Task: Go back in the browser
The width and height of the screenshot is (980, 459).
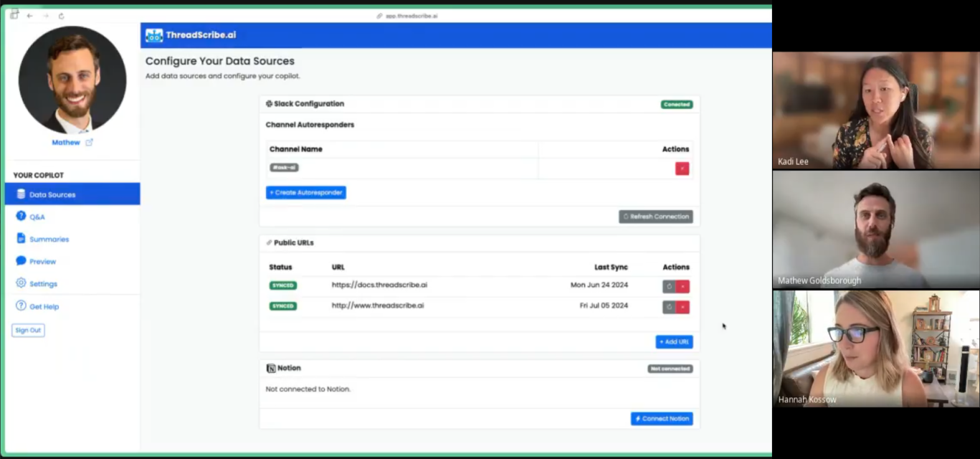Action: pos(29,16)
